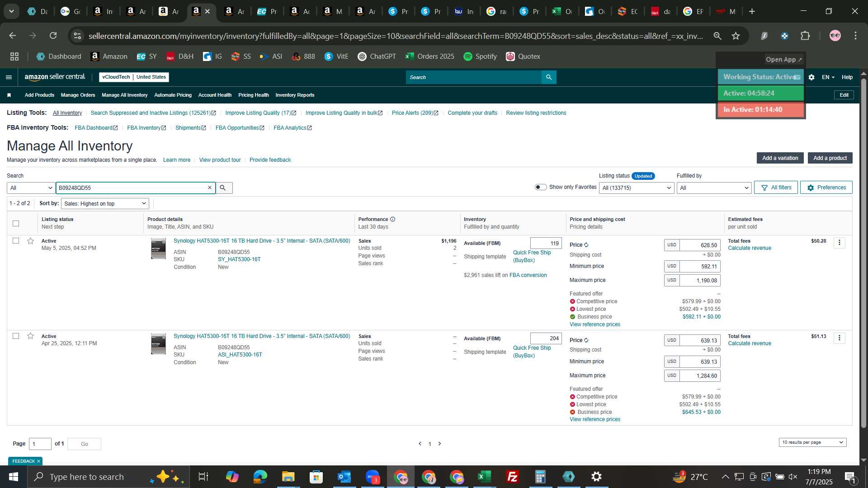Screen dimensions: 868x488
Task: Open the Seller Central hamburger menu
Action: point(9,77)
